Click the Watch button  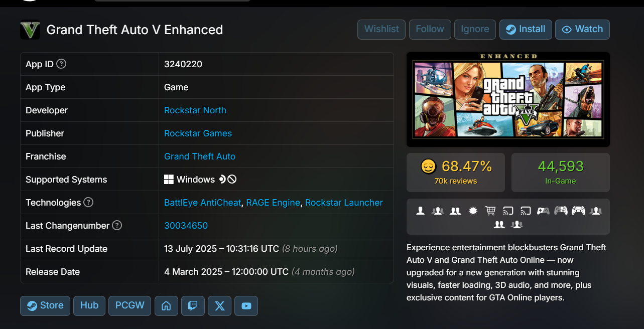click(x=582, y=30)
